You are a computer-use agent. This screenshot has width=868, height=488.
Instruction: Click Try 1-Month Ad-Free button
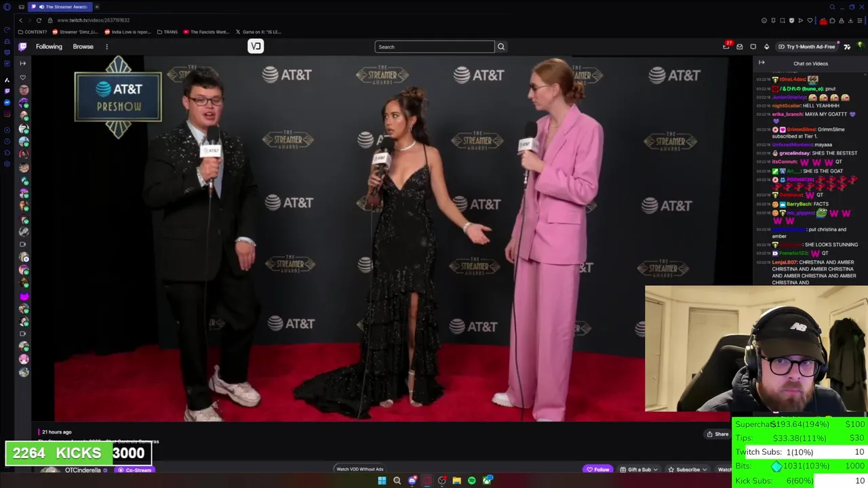[806, 47]
